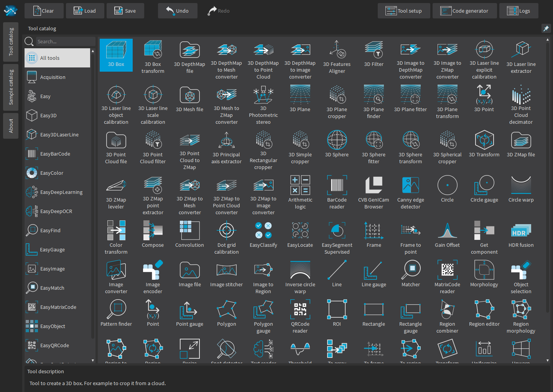
Task: Pick the BarCode reader tool
Action: pyautogui.click(x=337, y=186)
